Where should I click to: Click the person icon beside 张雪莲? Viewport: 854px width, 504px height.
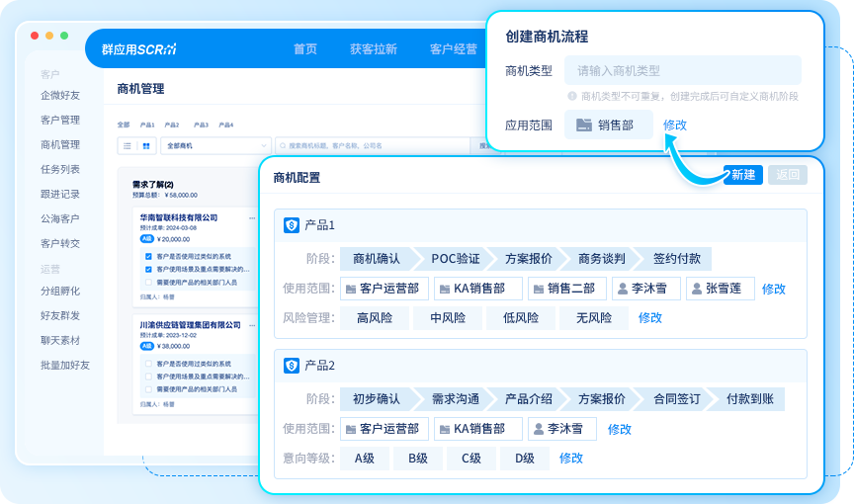click(696, 289)
